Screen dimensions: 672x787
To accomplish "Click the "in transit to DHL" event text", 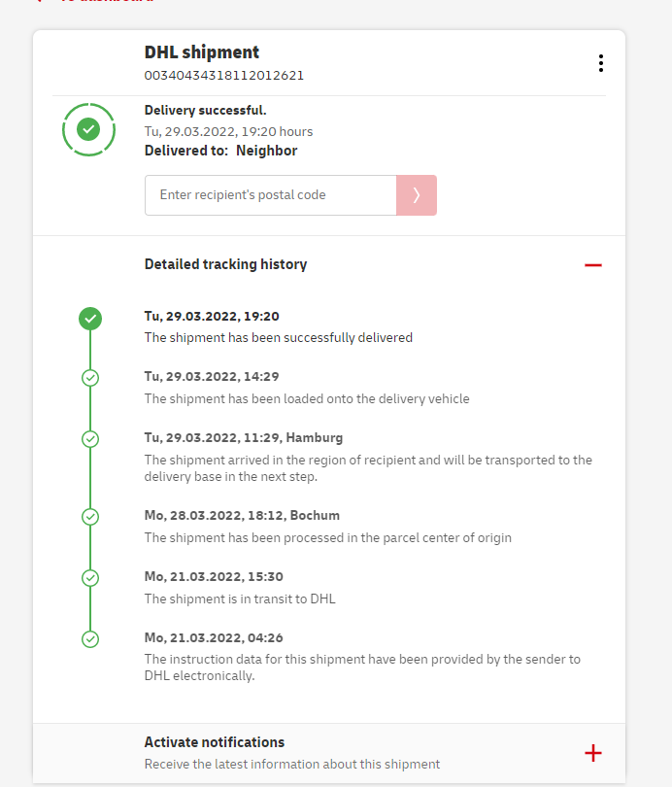I will 240,599.
